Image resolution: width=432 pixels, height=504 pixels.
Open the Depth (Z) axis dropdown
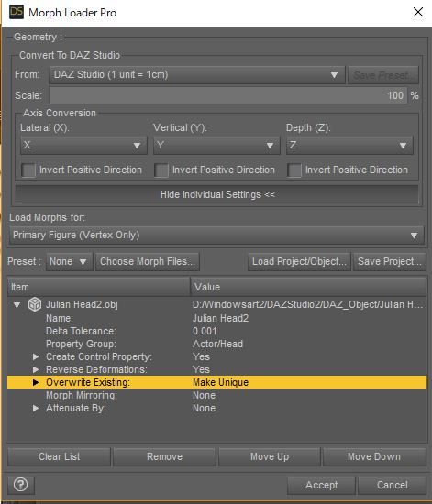349,146
